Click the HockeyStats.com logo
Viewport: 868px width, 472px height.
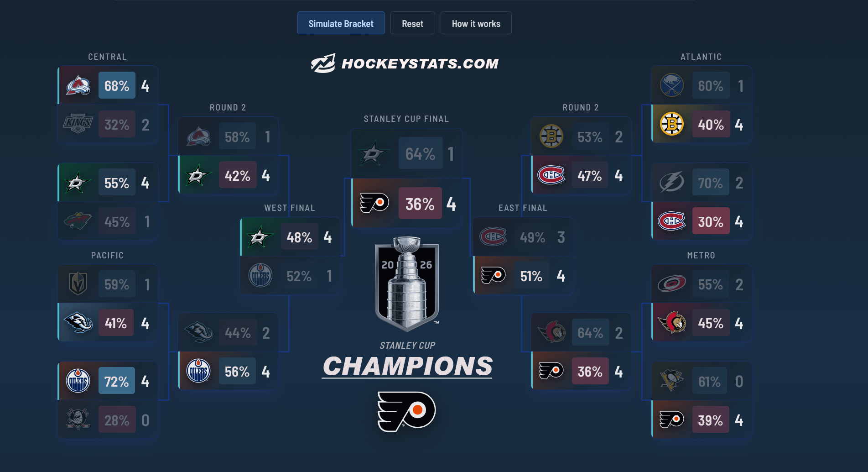405,63
